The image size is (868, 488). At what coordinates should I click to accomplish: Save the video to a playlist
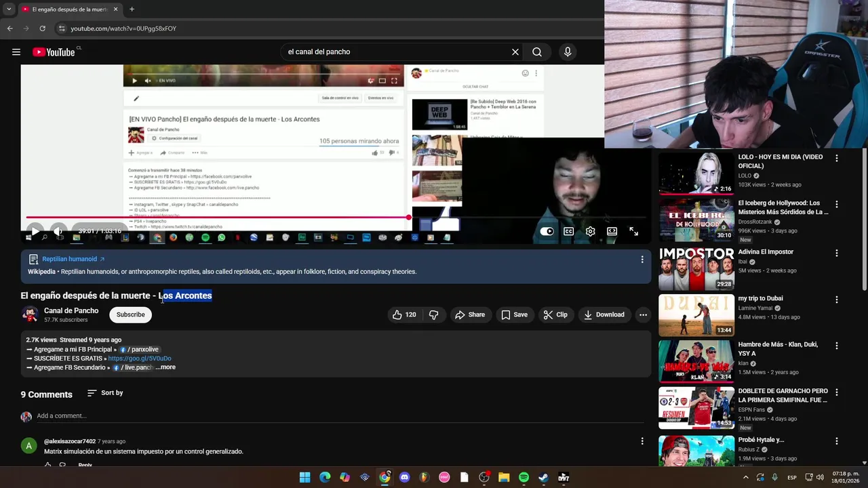pos(514,314)
